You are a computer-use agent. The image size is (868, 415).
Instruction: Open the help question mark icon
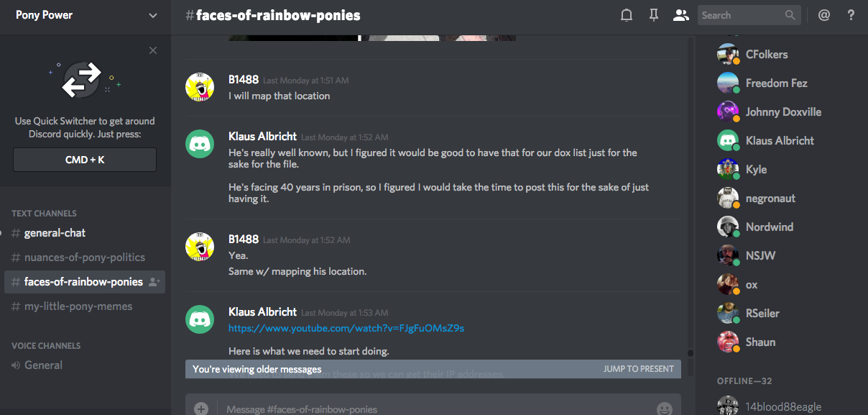pos(851,15)
